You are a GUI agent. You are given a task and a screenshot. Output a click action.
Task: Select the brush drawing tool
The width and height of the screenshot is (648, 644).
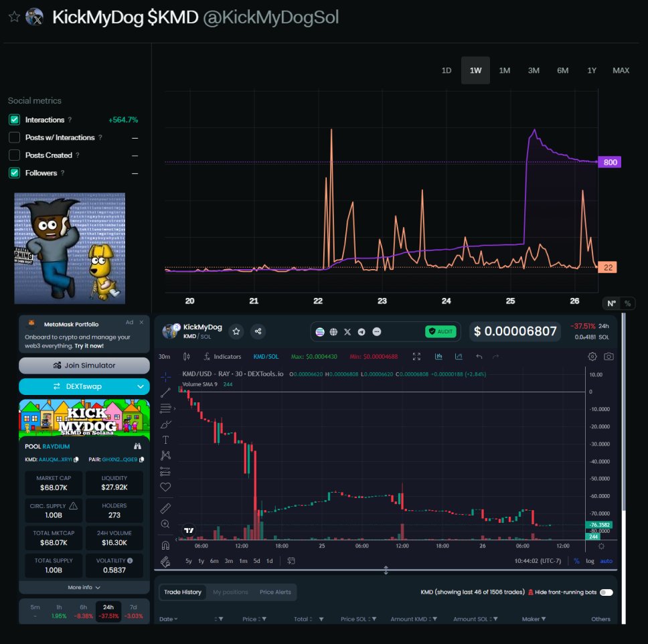[165, 424]
